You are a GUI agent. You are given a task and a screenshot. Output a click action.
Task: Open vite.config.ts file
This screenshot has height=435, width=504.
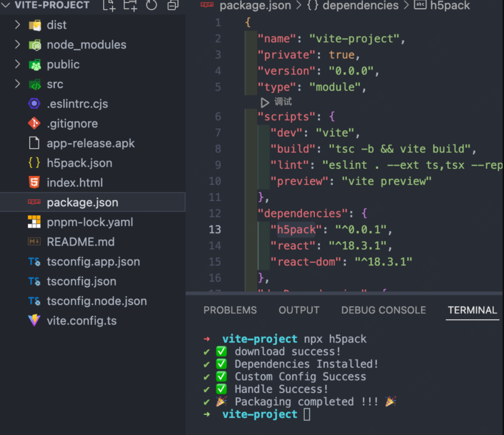point(82,321)
